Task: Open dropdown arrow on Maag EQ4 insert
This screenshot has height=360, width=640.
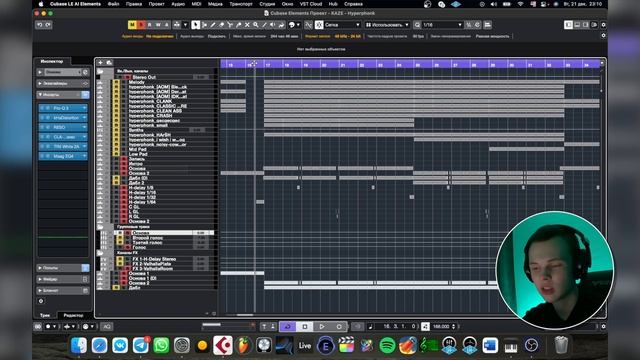Action: pyautogui.click(x=84, y=156)
